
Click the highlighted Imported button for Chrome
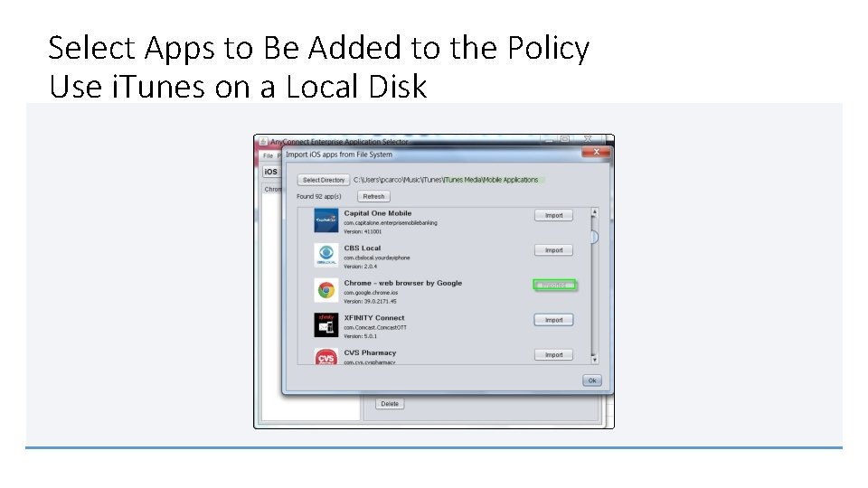pos(554,285)
